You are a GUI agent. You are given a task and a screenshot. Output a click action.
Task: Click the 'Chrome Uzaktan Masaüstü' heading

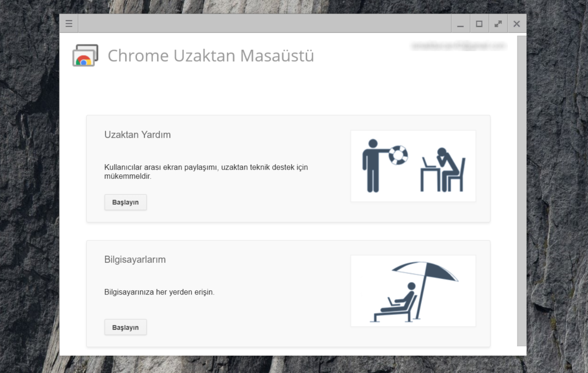pos(211,56)
